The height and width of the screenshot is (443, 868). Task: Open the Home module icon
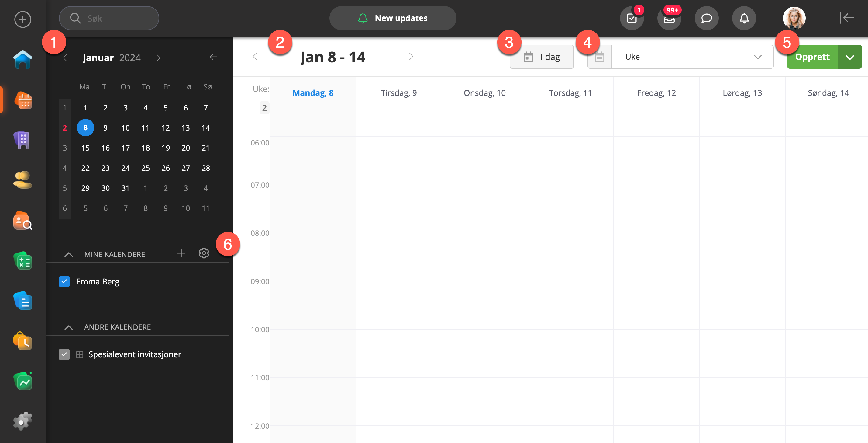(22, 59)
